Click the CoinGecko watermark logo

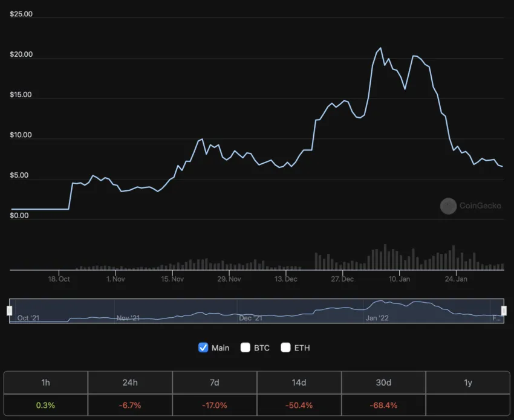point(448,206)
